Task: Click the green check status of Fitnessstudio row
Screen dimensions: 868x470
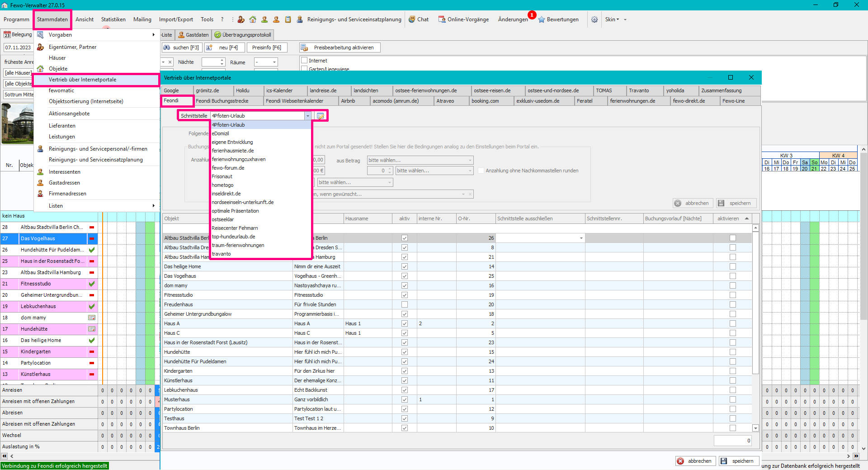Action: [x=92, y=284]
